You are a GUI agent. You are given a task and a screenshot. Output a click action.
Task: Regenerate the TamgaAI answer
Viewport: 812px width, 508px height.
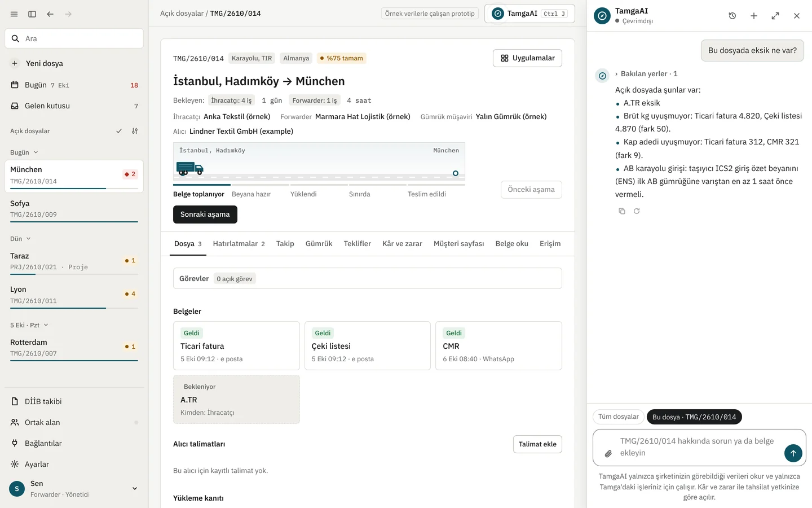click(637, 211)
